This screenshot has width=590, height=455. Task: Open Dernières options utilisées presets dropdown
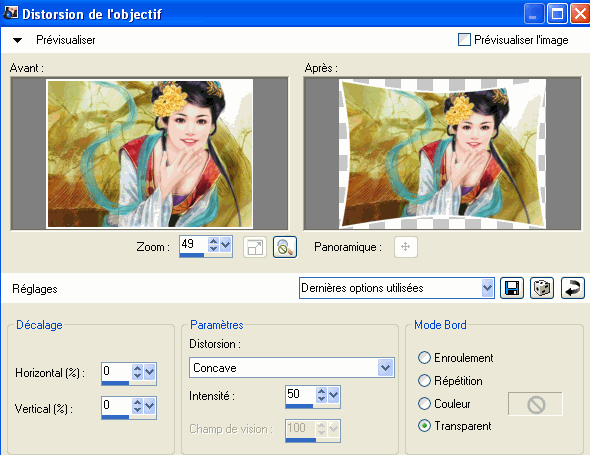click(x=487, y=288)
